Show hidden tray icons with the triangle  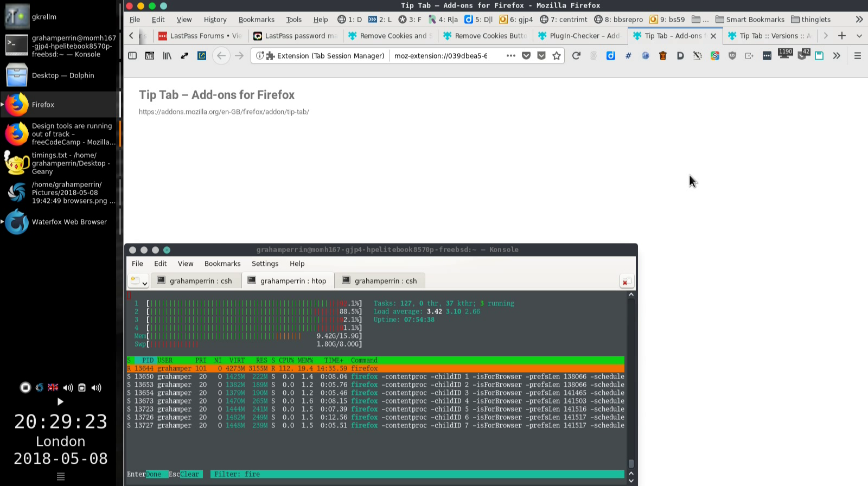[60, 402]
